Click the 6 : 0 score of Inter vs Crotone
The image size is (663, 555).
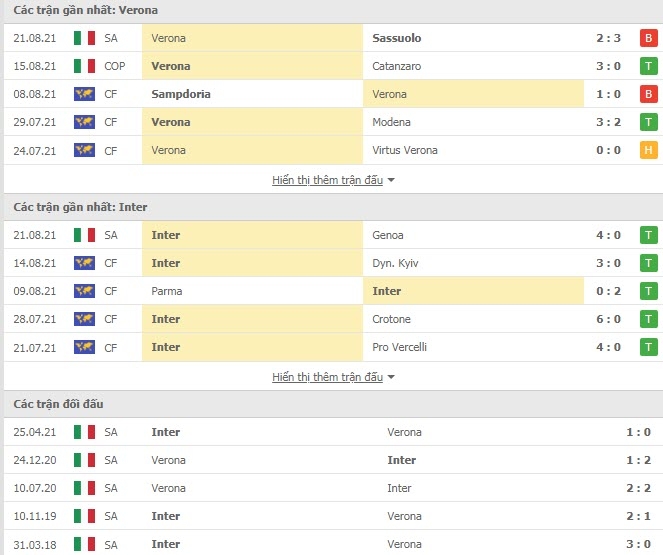[x=608, y=319]
